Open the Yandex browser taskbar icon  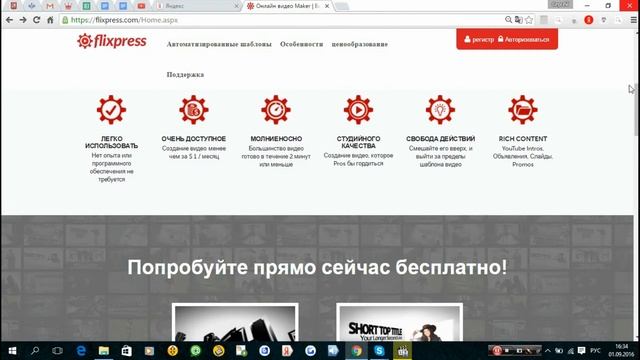point(287,351)
